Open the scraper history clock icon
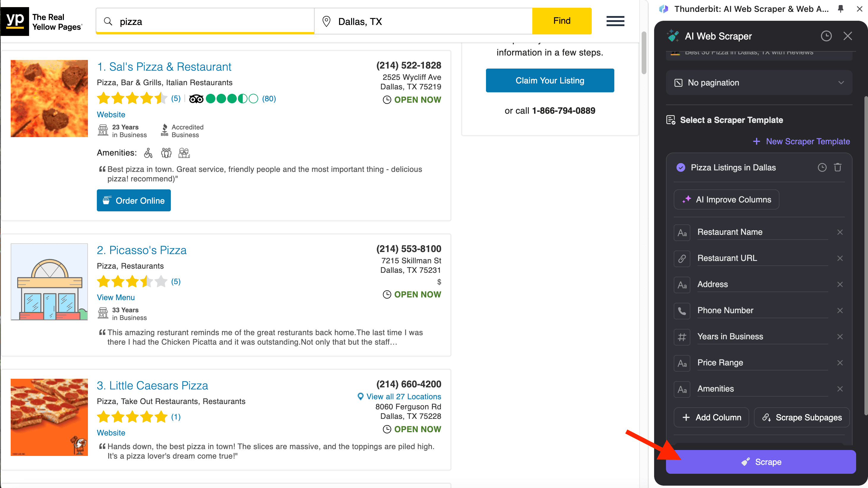This screenshot has width=868, height=488. tap(826, 36)
